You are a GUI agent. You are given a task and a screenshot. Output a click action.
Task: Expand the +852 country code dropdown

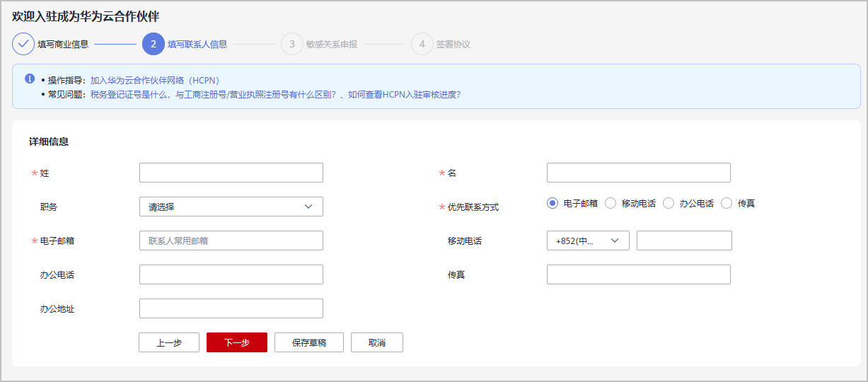point(587,241)
